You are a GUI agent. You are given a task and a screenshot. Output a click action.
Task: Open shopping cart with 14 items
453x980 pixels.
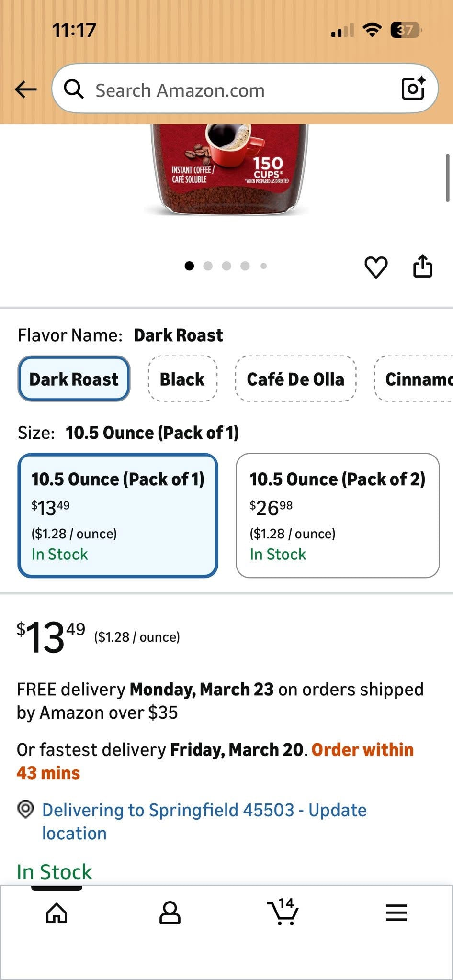click(283, 911)
